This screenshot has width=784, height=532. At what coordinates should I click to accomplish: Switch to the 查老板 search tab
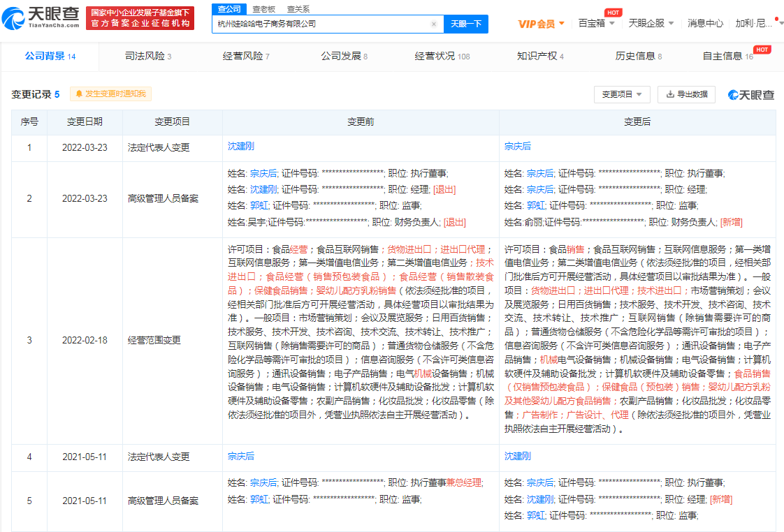[x=263, y=8]
